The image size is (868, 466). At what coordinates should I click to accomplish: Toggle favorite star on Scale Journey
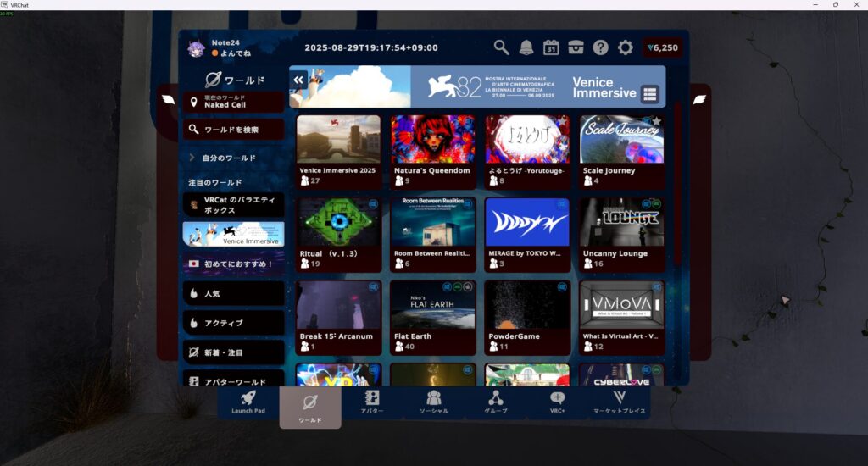(657, 121)
